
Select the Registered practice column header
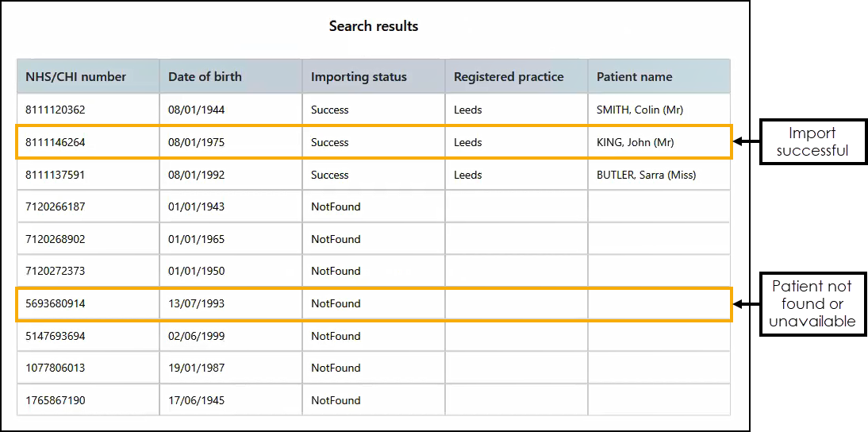pos(509,77)
